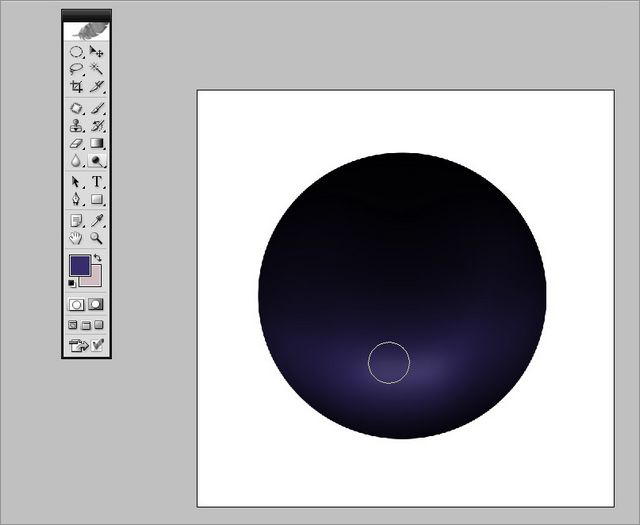Select the Lasso tool
Viewport: 640px width, 525px height.
coord(76,69)
